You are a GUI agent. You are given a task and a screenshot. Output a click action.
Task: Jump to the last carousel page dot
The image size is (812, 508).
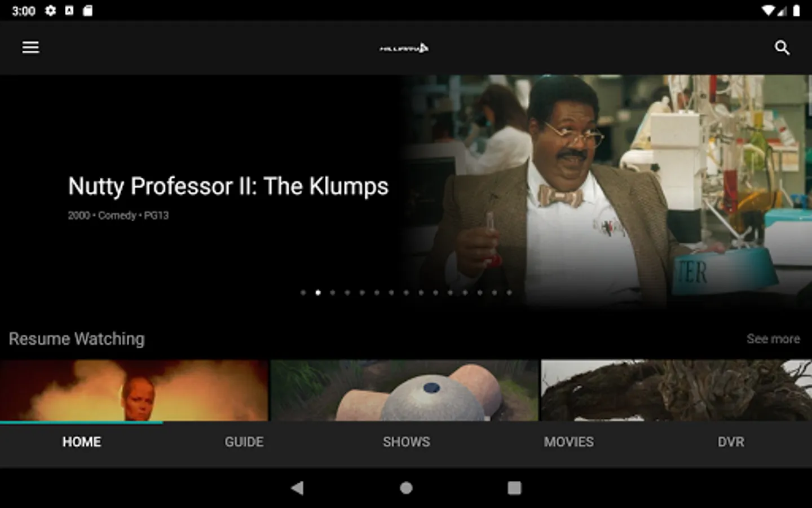tap(509, 292)
